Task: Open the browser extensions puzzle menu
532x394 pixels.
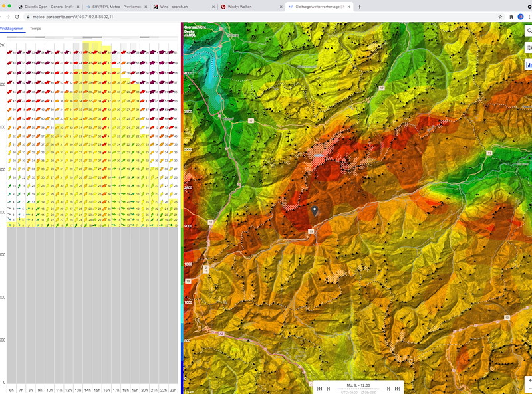Action: [x=511, y=17]
